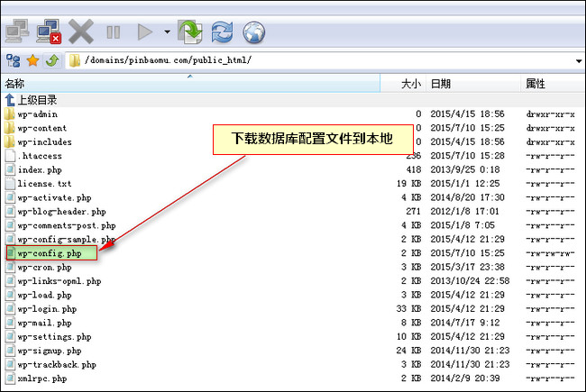Screen dimensions: 586x392
Task: Click the Play transfer icon
Action: point(145,32)
